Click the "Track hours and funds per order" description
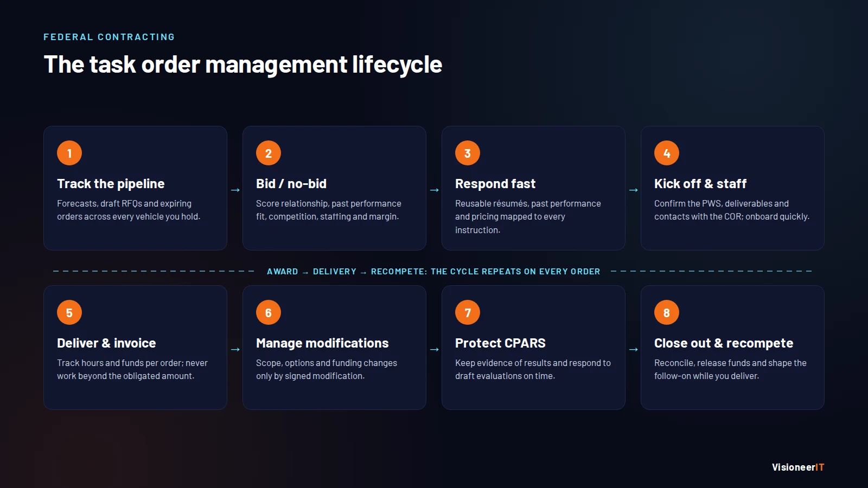Image resolution: width=868 pixels, height=488 pixels. pos(132,369)
